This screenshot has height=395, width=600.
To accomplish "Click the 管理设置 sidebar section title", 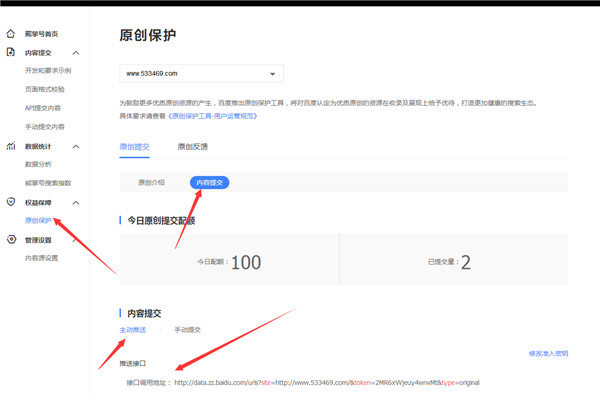I will [38, 240].
